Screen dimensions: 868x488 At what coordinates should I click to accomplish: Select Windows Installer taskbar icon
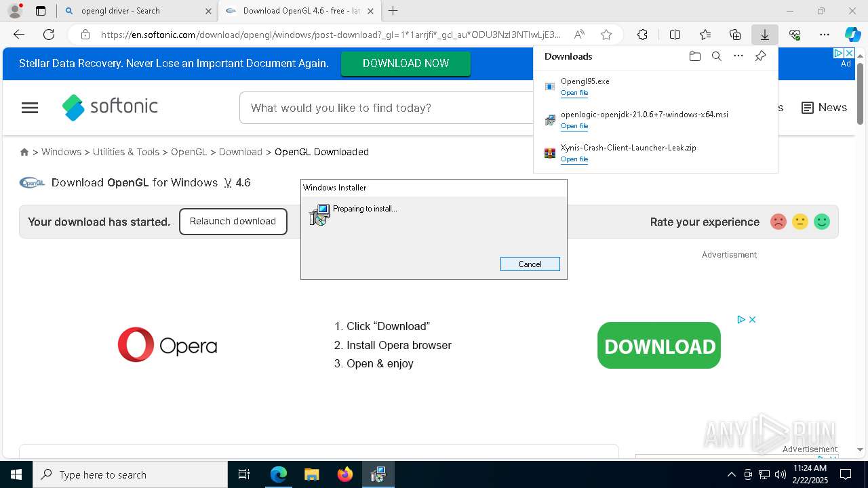point(378,474)
